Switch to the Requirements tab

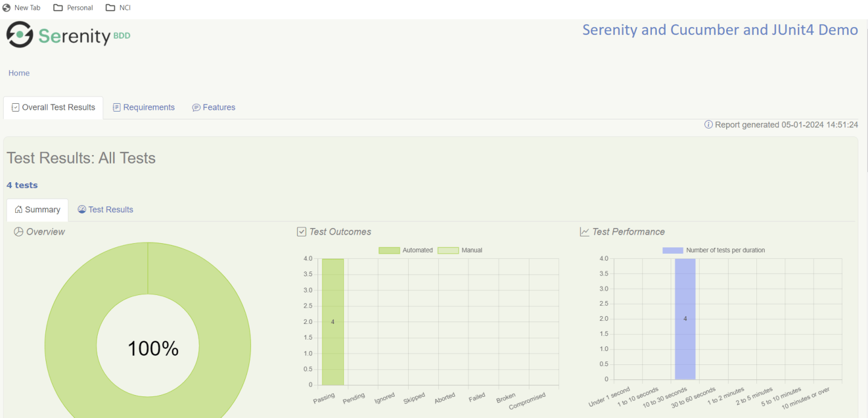(144, 107)
